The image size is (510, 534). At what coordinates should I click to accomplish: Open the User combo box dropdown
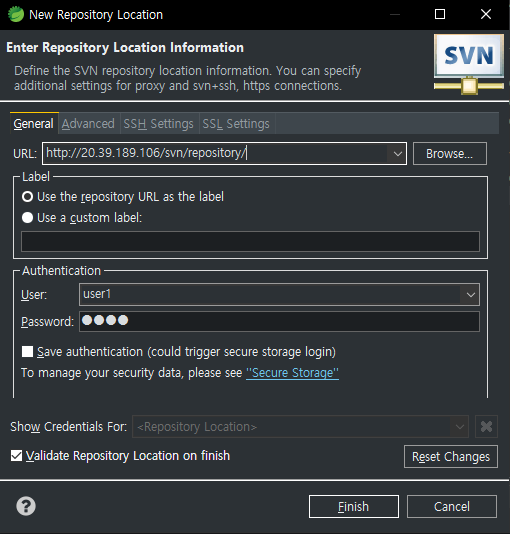click(471, 295)
